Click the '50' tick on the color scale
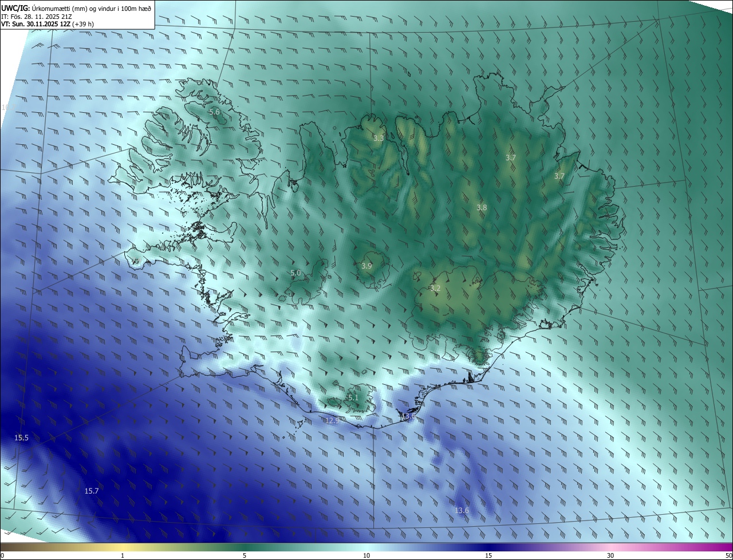The image size is (733, 560). coord(728,555)
